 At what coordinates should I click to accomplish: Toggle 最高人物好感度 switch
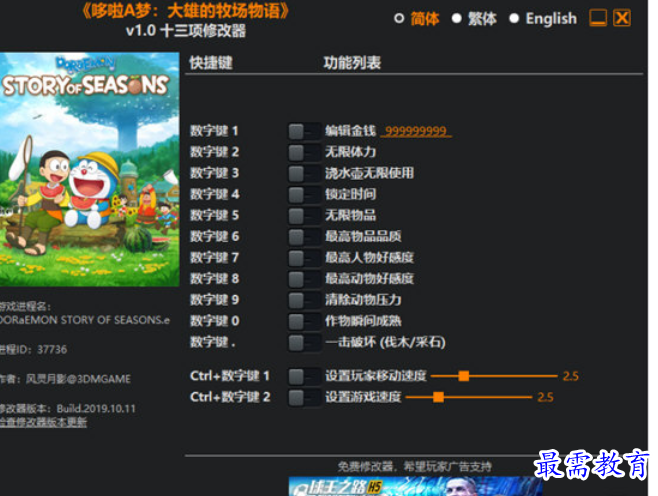(304, 258)
